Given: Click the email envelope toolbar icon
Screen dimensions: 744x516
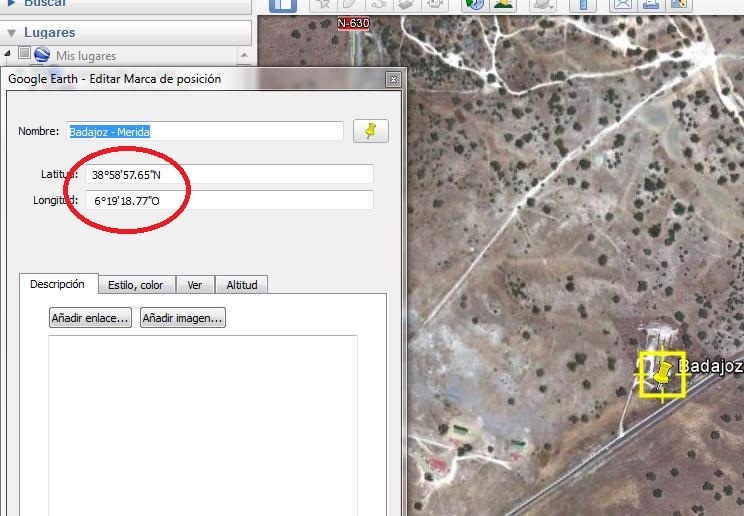Looking at the screenshot, I should (622, 4).
